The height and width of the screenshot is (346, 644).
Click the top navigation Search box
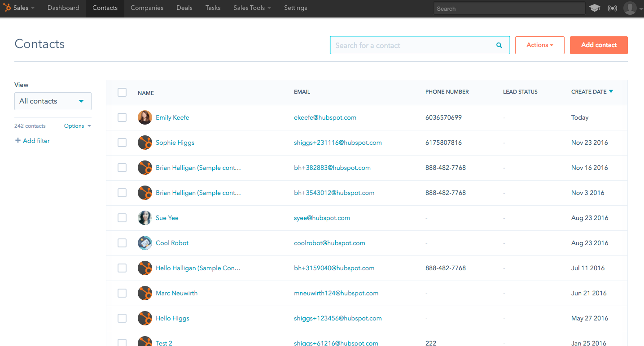click(x=509, y=9)
